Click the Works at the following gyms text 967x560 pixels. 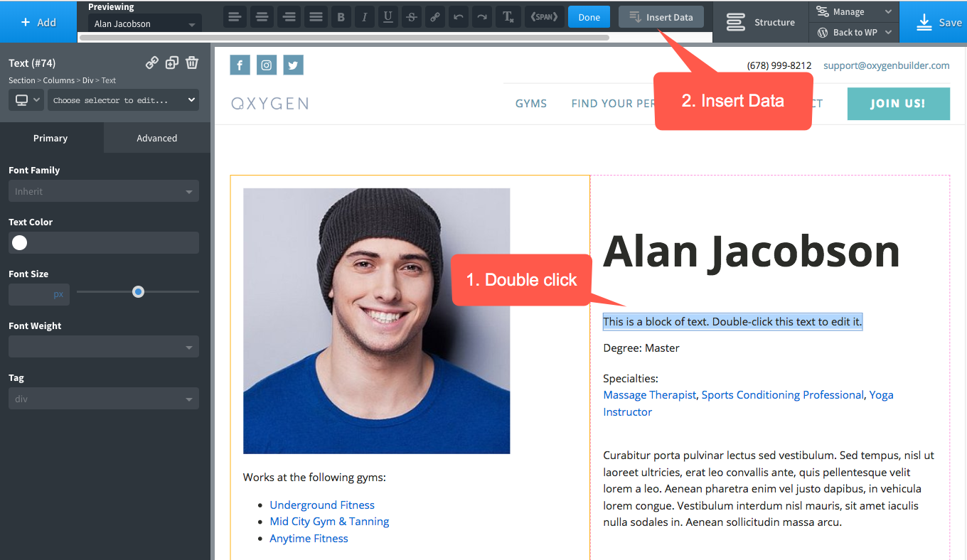click(x=314, y=478)
